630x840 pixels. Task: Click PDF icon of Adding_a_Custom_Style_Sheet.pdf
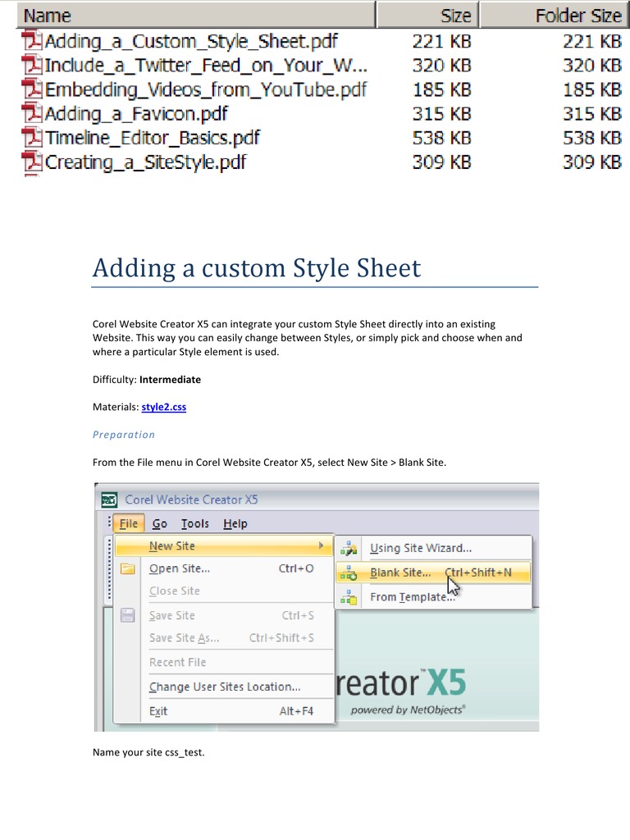[32, 41]
